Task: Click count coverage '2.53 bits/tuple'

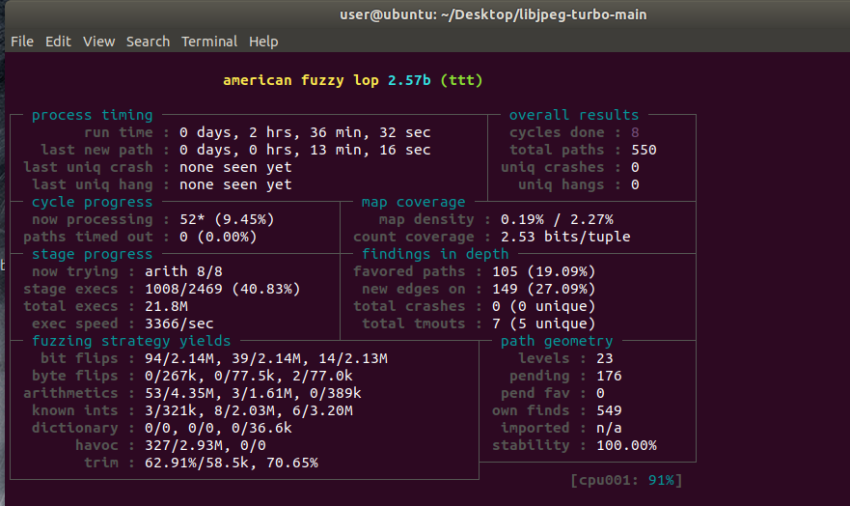Action: (x=565, y=236)
